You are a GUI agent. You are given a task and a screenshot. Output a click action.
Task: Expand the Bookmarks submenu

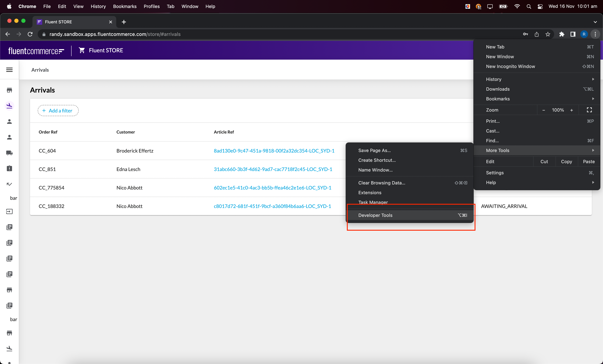pyautogui.click(x=514, y=99)
